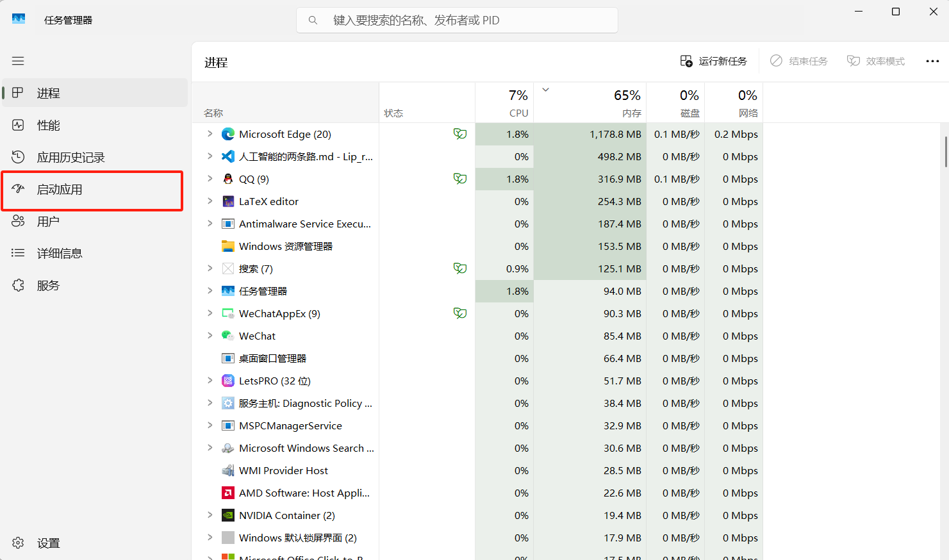Click the VS Code icon next to 人工智能的两条路.md

(x=227, y=156)
